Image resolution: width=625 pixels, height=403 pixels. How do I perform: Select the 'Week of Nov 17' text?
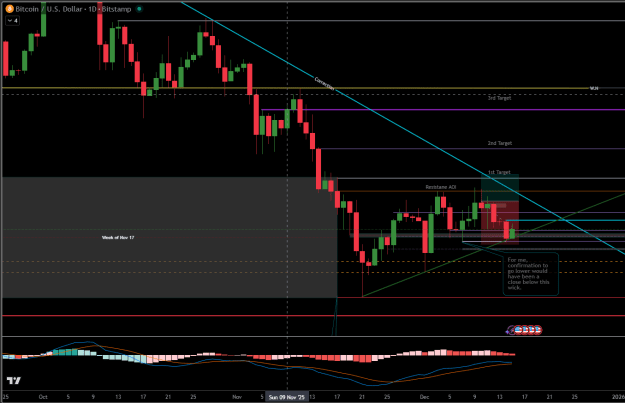click(118, 238)
